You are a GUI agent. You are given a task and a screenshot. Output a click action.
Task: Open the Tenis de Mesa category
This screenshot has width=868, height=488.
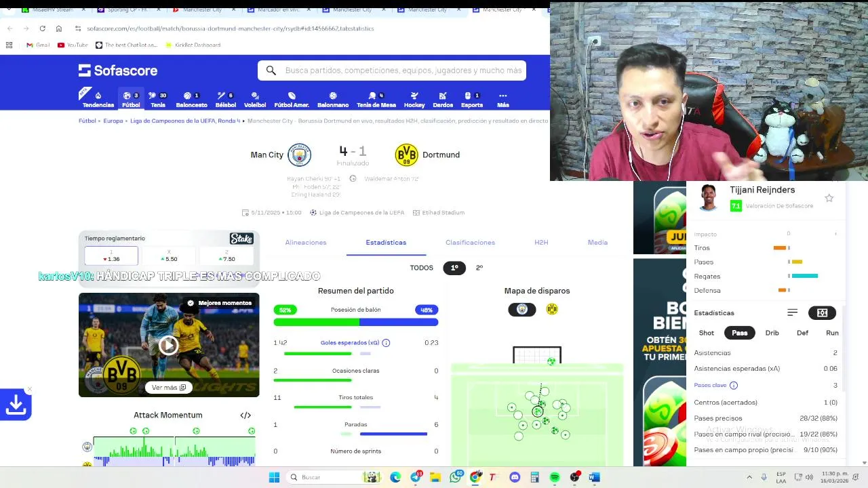pos(376,100)
